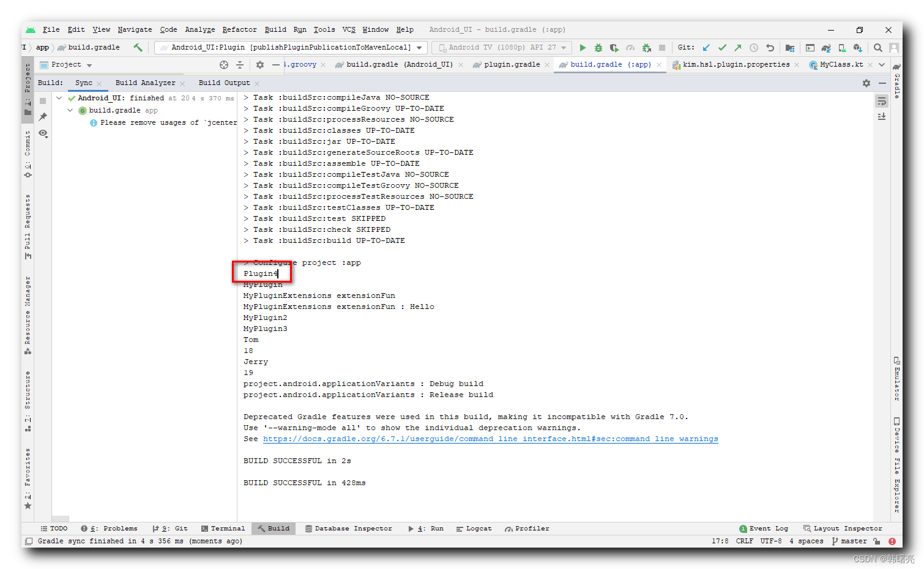Attach debugger to Android process
The width and height of the screenshot is (924, 569).
[646, 47]
